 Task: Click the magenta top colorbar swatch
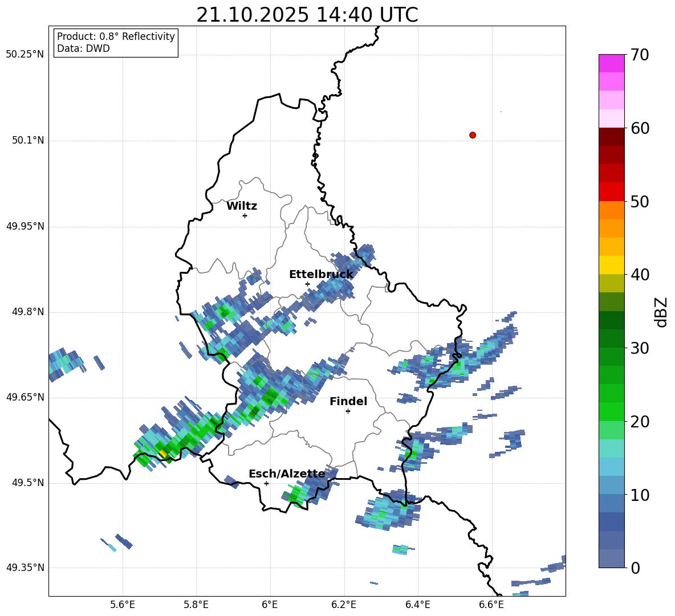611,63
